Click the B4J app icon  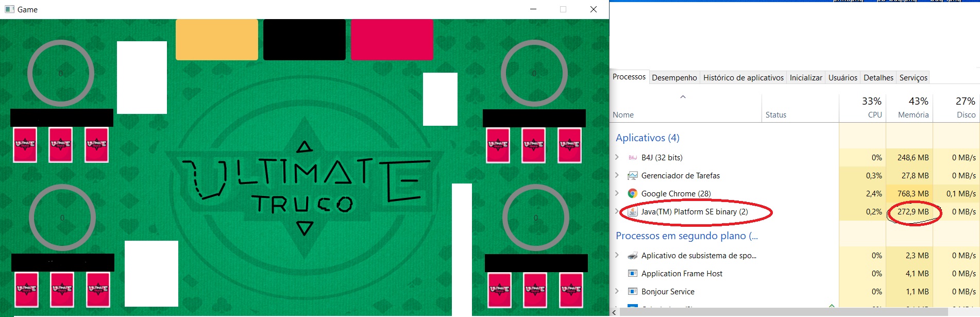(x=633, y=158)
